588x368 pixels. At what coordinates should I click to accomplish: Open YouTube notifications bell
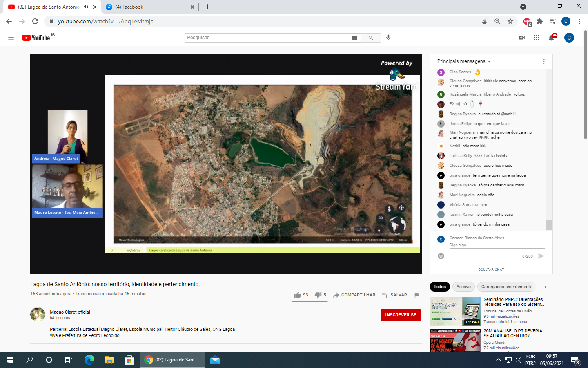552,38
